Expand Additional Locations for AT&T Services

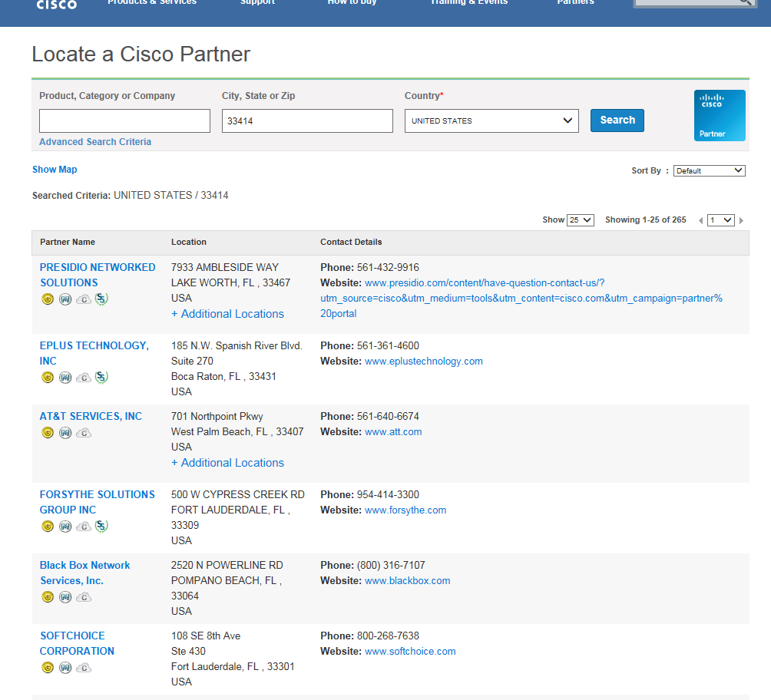(x=227, y=463)
